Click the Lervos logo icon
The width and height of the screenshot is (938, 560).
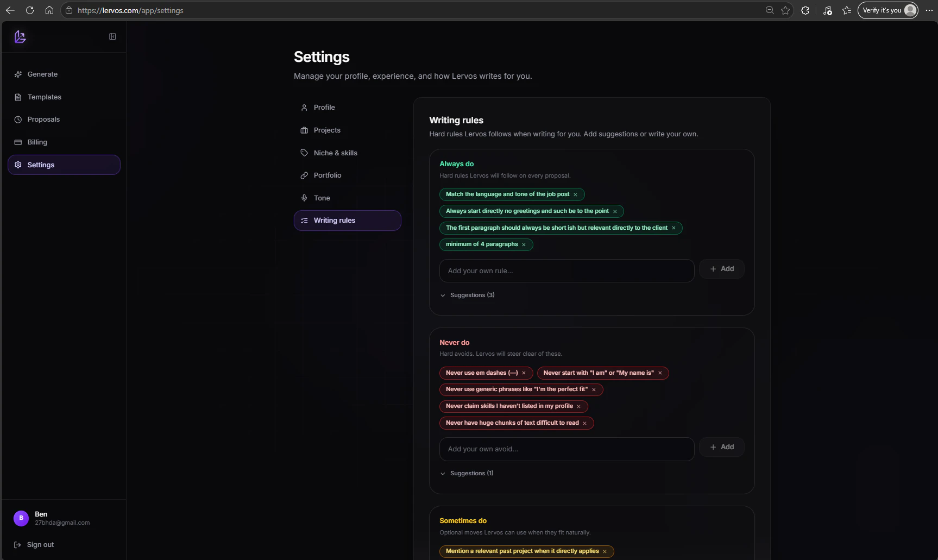point(20,36)
